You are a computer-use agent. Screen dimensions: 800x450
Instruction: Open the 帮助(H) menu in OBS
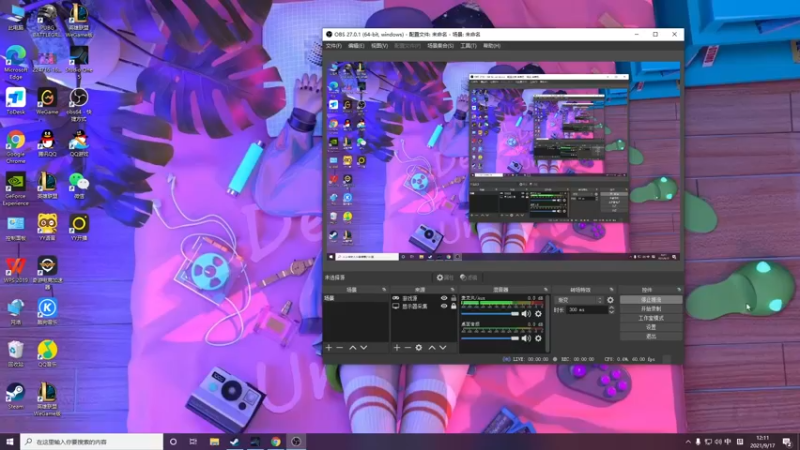[x=492, y=46]
